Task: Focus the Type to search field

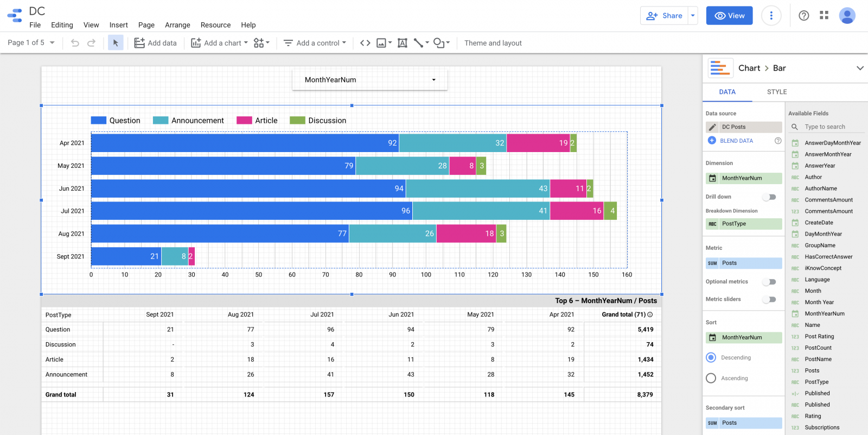Action: click(832, 127)
